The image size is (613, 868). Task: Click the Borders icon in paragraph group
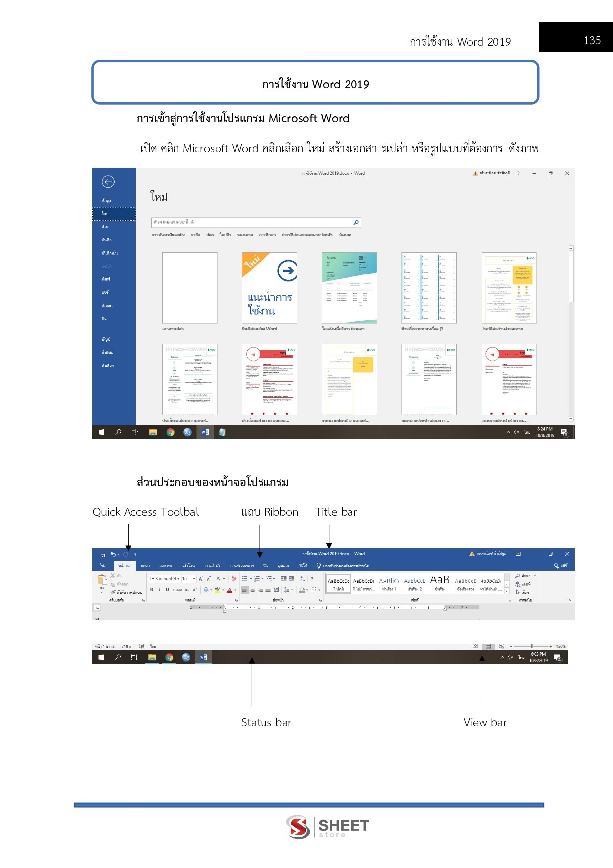313,590
